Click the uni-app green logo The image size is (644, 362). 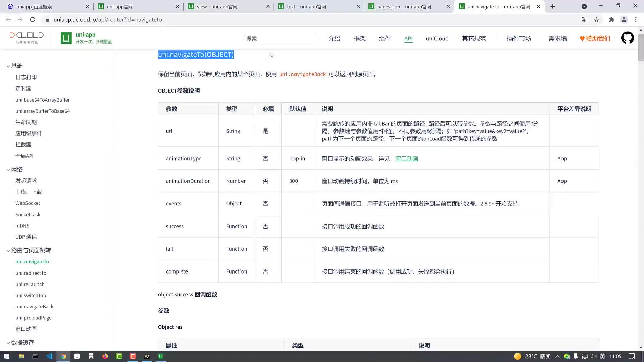tap(66, 38)
